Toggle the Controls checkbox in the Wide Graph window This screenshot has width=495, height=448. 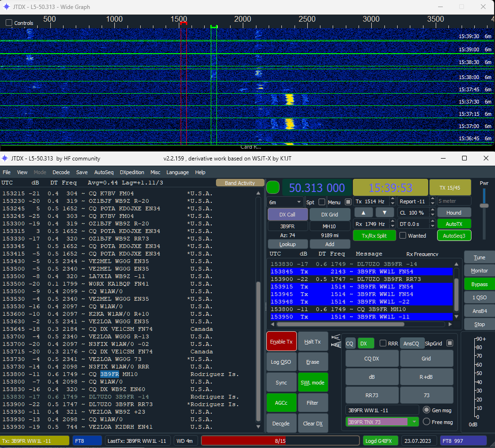tap(9, 23)
